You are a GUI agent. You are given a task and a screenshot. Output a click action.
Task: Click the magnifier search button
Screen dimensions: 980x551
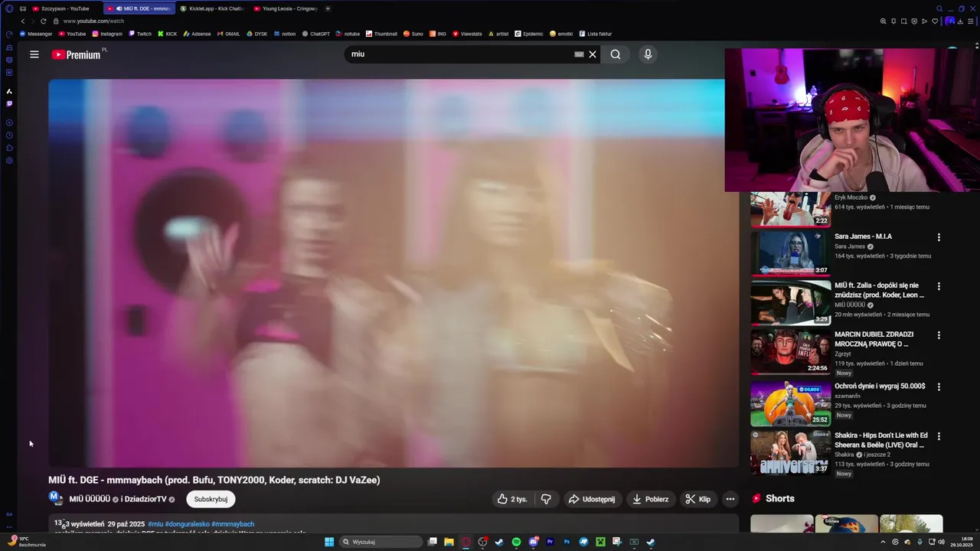coord(616,54)
